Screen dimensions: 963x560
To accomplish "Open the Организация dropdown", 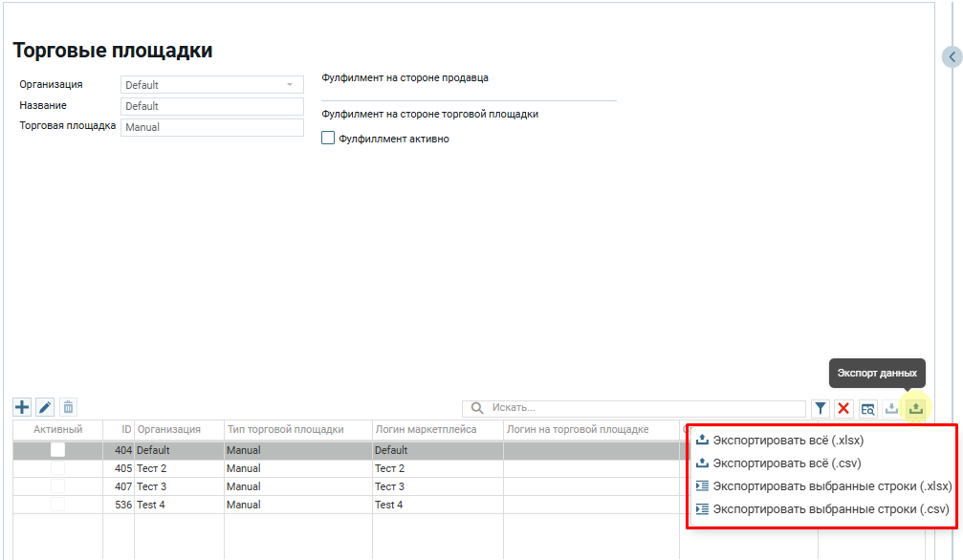I will [211, 85].
